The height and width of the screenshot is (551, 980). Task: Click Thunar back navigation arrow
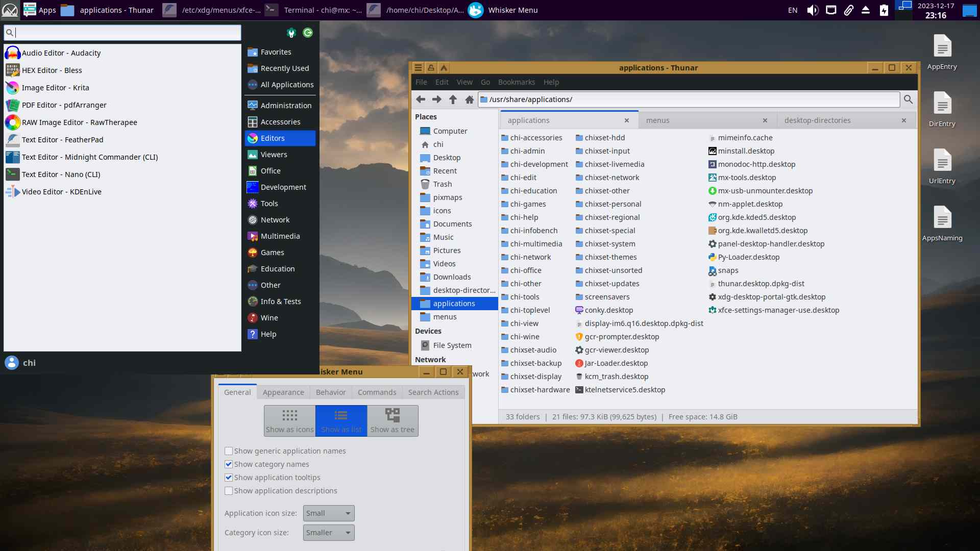pyautogui.click(x=421, y=99)
